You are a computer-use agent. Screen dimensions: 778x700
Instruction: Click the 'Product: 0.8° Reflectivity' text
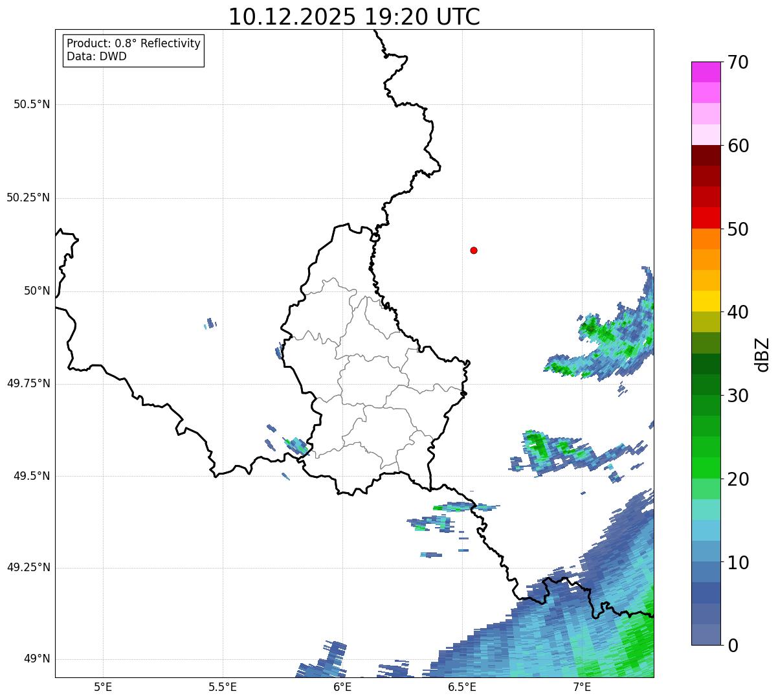coord(133,43)
